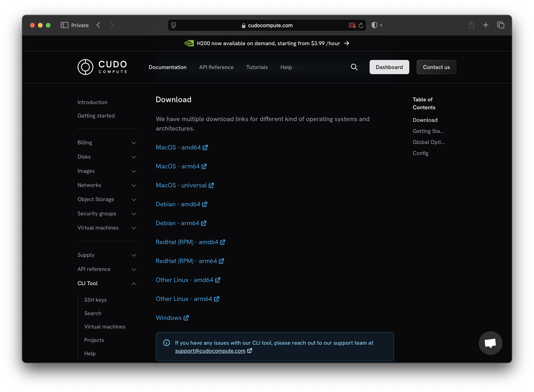The height and width of the screenshot is (392, 534).
Task: Jump to Config in Table of Contents
Action: click(420, 153)
